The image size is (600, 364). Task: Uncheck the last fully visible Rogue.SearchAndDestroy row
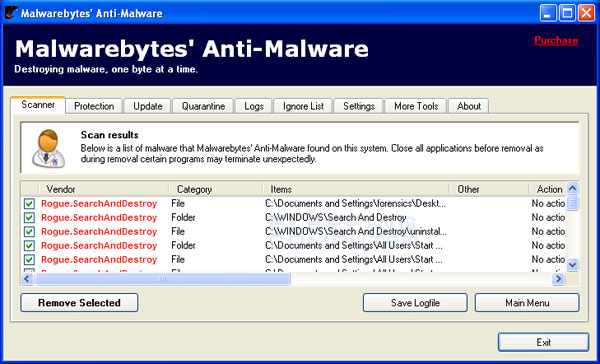[x=29, y=260]
